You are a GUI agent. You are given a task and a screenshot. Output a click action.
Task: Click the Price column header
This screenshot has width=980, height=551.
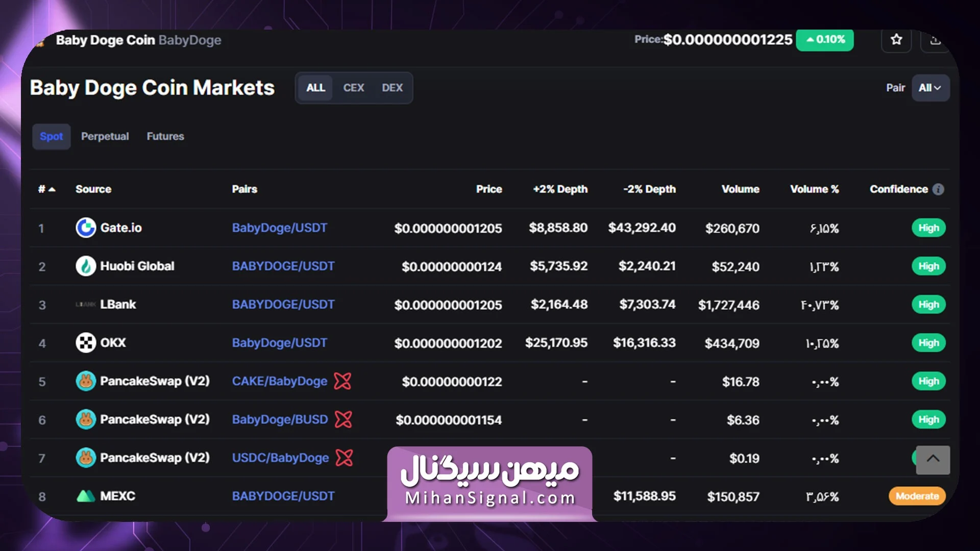(489, 189)
